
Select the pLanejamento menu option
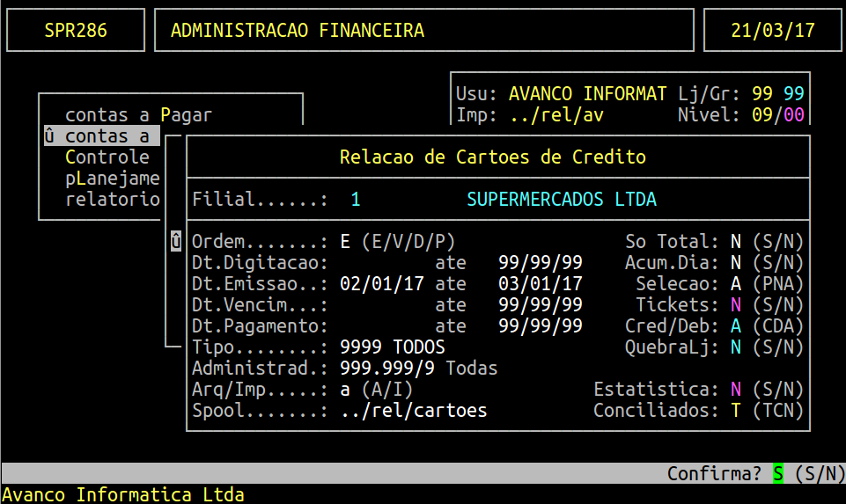(112, 178)
